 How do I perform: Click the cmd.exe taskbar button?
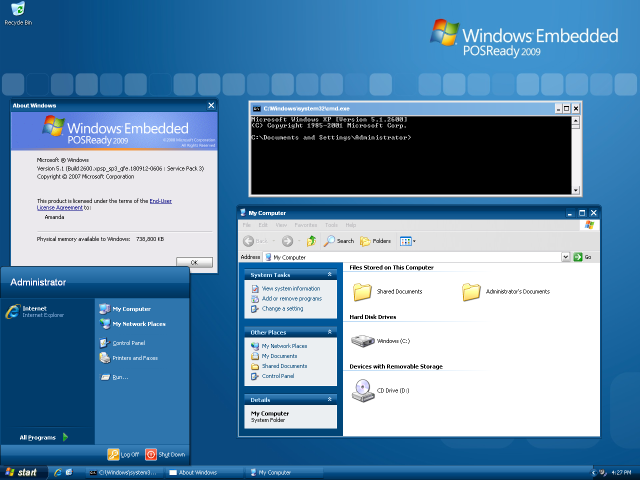click(x=122, y=472)
